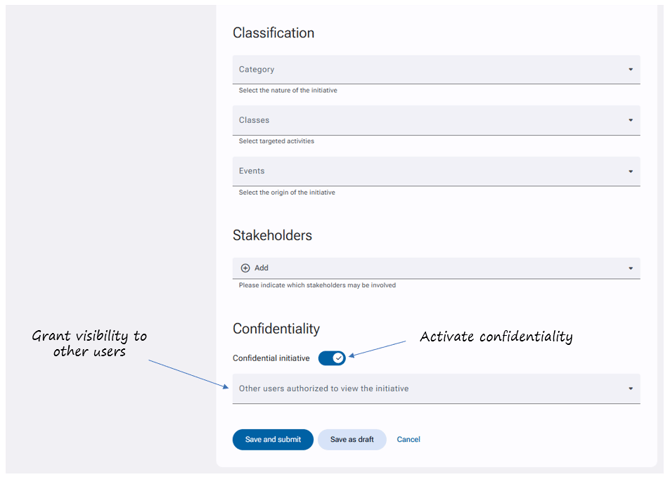Select the Classes field

tap(436, 120)
